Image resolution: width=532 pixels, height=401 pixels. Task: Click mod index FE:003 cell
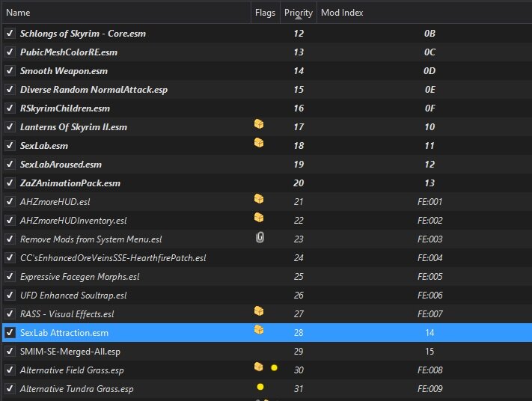click(429, 239)
